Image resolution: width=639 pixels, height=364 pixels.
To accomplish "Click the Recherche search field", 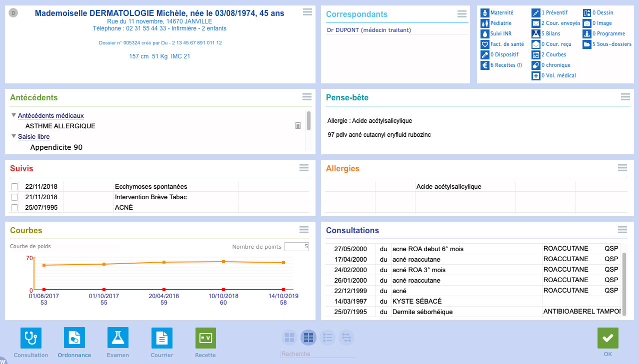I will pos(318,354).
